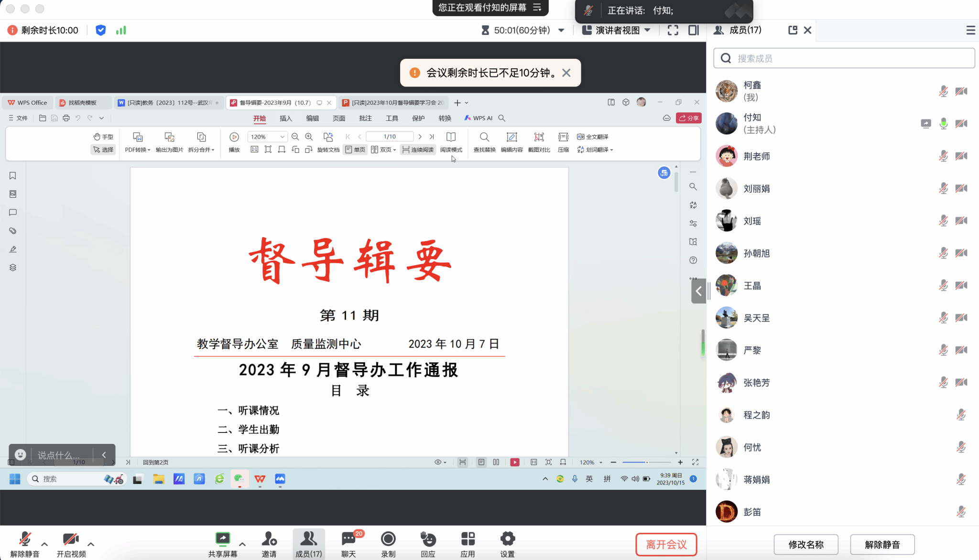Click the 离开会议 leave meeting button
Image resolution: width=979 pixels, height=560 pixels.
coord(666,544)
